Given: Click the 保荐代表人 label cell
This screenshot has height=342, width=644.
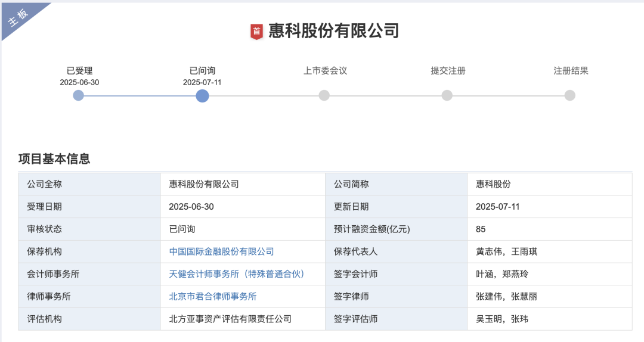Looking at the screenshot, I should [396, 251].
